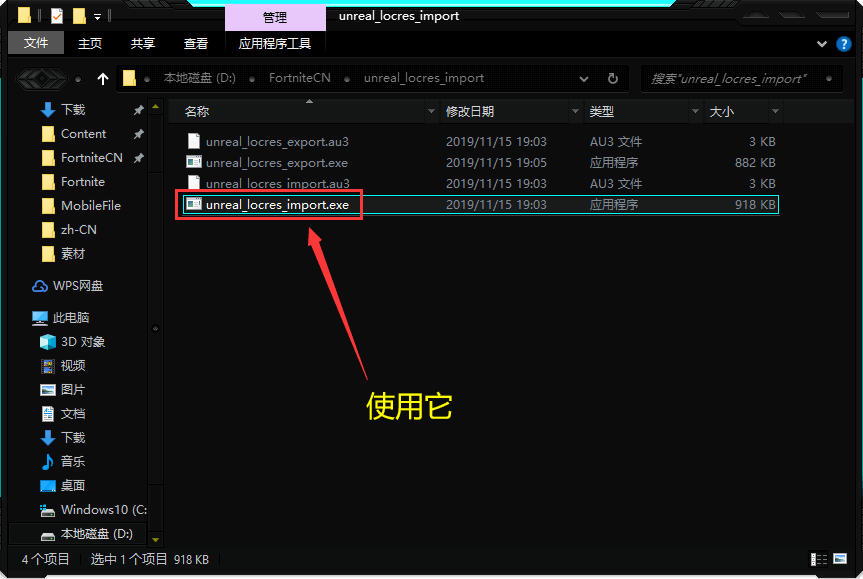
Task: Open the FortniteCN quick access folder
Action: [x=91, y=158]
